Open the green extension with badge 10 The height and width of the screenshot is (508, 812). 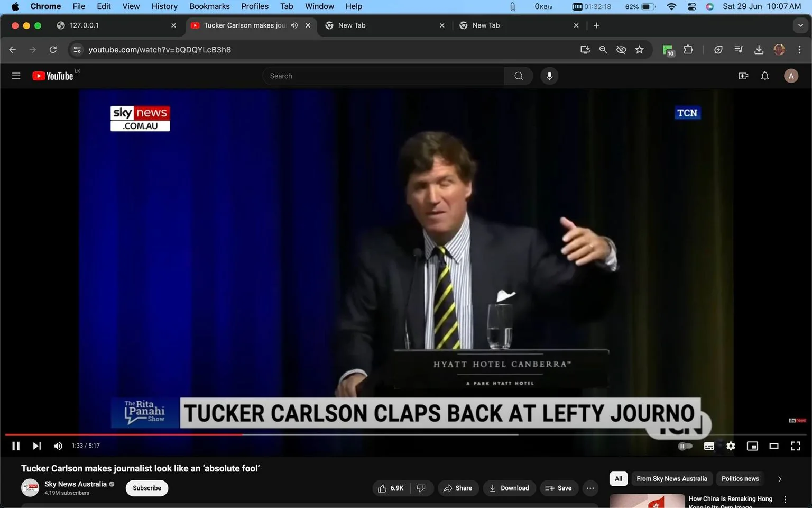668,50
